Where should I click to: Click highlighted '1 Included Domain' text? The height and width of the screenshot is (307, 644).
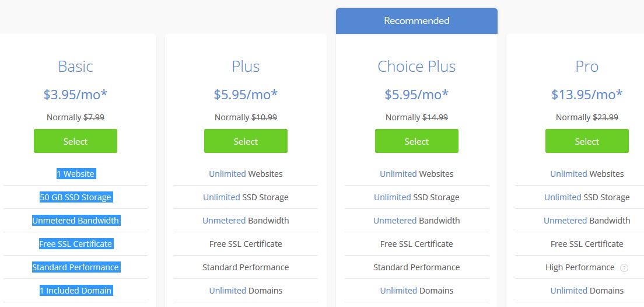[76, 291]
